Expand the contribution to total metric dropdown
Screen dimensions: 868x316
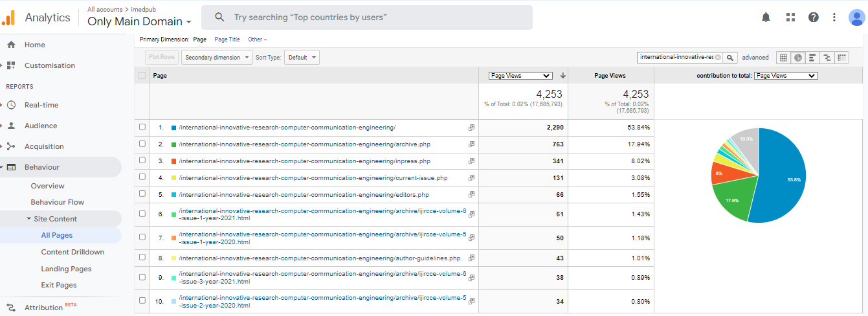(x=786, y=76)
